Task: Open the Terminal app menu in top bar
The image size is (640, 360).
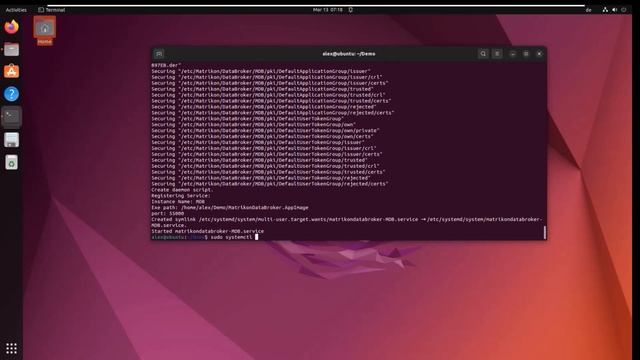Action: 51,10
